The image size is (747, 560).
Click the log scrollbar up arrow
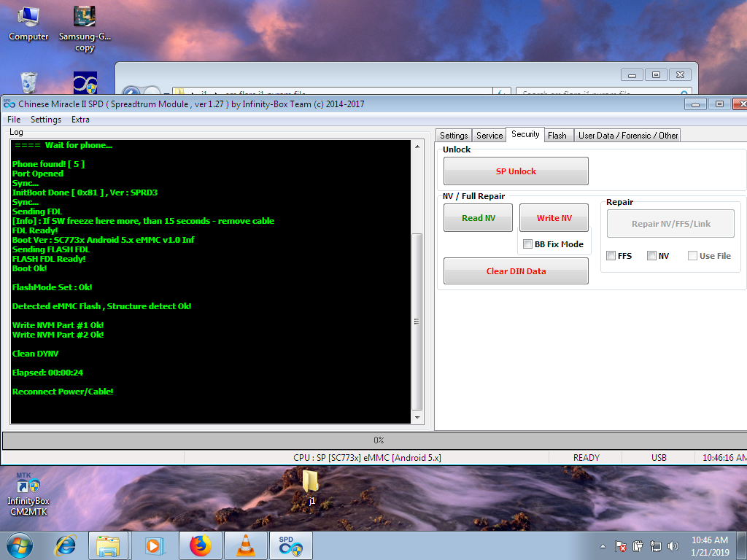[417, 147]
